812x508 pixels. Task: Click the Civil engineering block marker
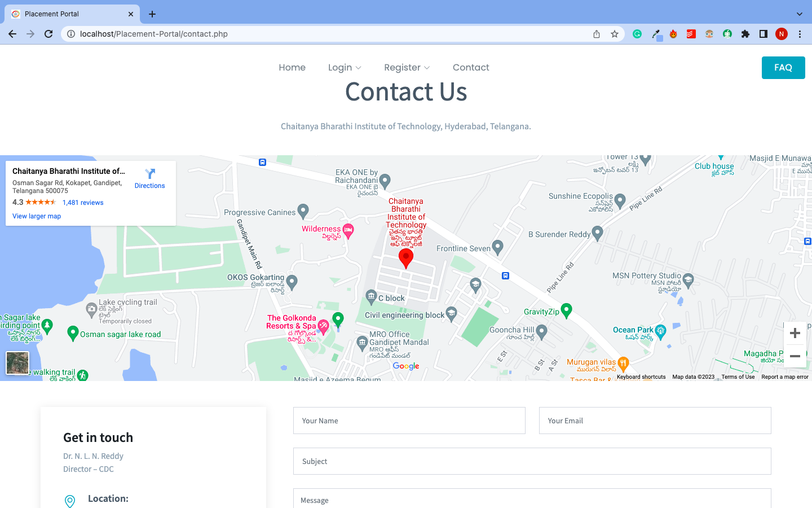pos(451,314)
